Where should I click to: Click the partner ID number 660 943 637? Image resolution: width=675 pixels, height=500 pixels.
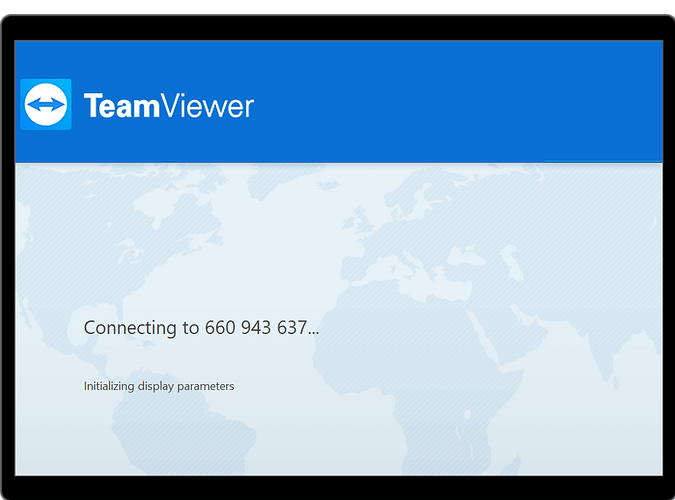coord(256,328)
